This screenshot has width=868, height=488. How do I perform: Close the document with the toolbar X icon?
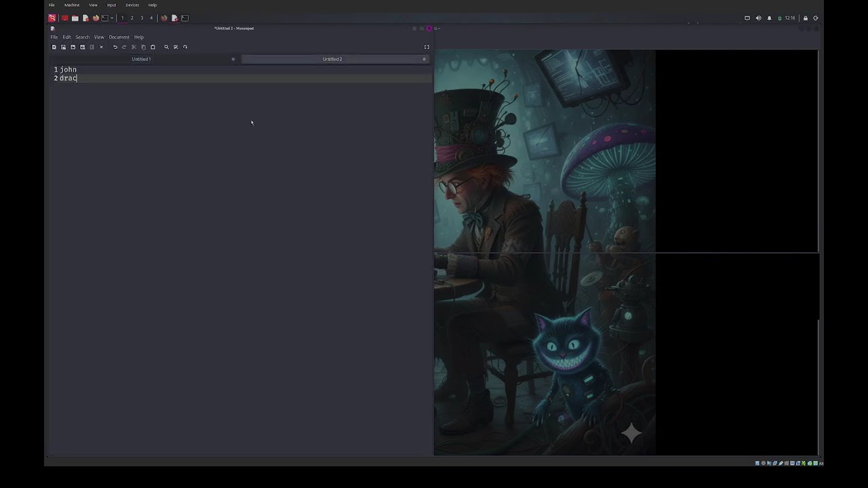pos(102,47)
